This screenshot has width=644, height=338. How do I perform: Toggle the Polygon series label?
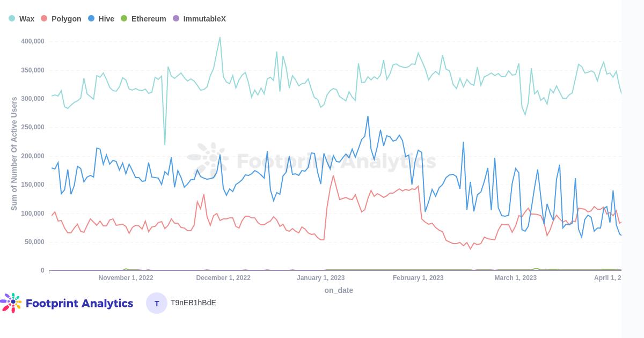(x=66, y=19)
